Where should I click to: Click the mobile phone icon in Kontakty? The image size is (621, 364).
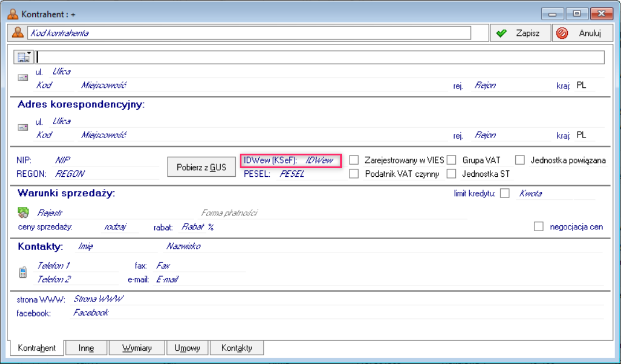(x=23, y=273)
